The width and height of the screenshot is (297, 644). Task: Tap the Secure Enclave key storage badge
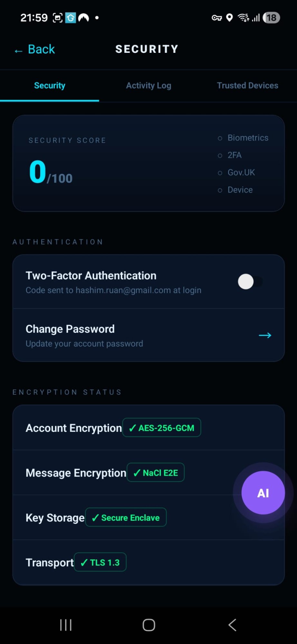click(126, 517)
